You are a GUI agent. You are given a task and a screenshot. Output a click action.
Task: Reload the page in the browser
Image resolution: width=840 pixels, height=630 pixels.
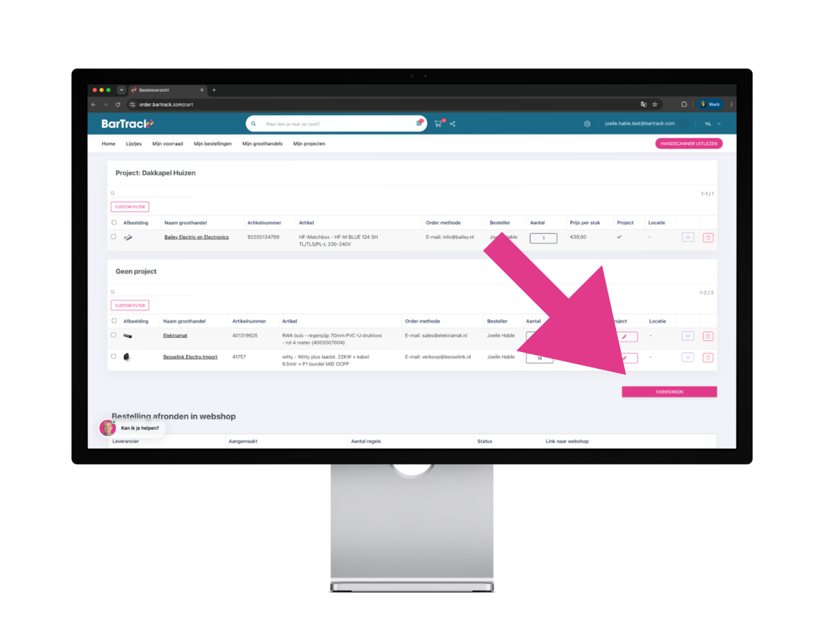click(118, 104)
